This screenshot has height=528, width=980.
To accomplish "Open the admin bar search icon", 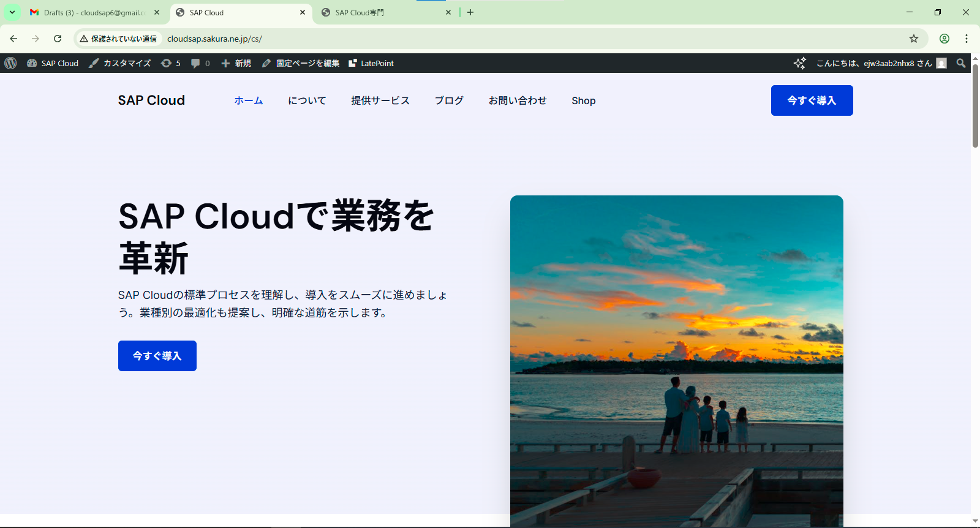I will (961, 63).
